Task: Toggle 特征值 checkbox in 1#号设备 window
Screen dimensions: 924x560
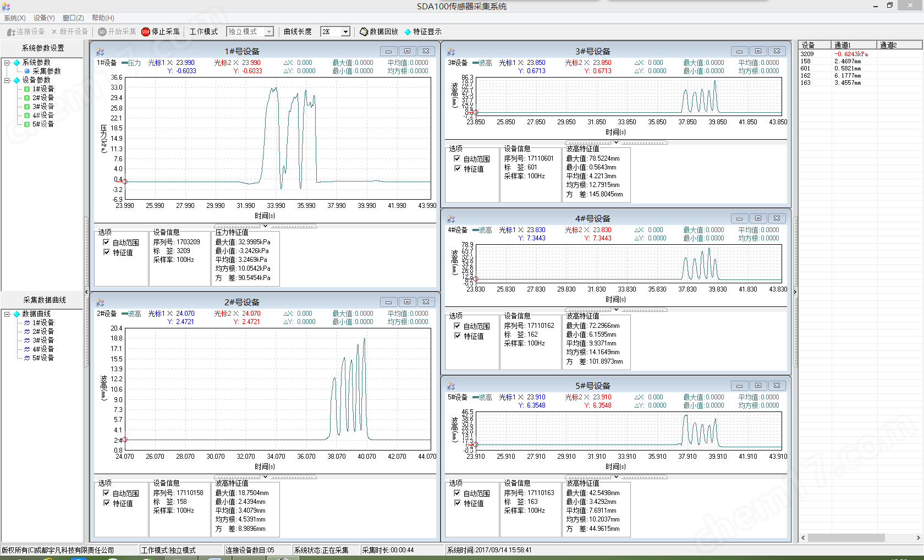Action: pos(106,252)
